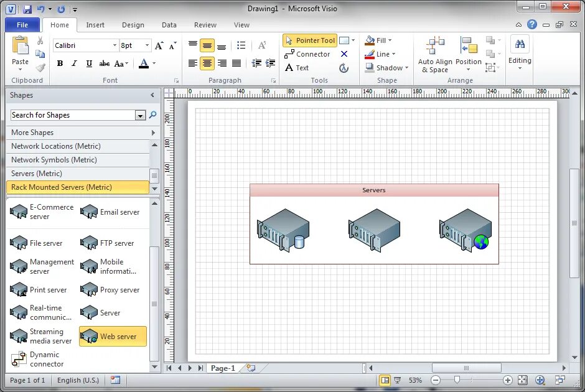Image resolution: width=585 pixels, height=392 pixels.
Task: Apply bullets to the text
Action: [241, 45]
